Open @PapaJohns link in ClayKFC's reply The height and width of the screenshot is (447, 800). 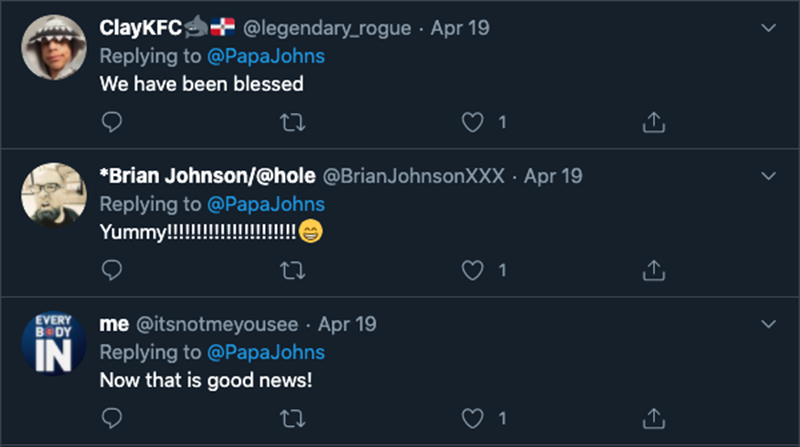[267, 57]
